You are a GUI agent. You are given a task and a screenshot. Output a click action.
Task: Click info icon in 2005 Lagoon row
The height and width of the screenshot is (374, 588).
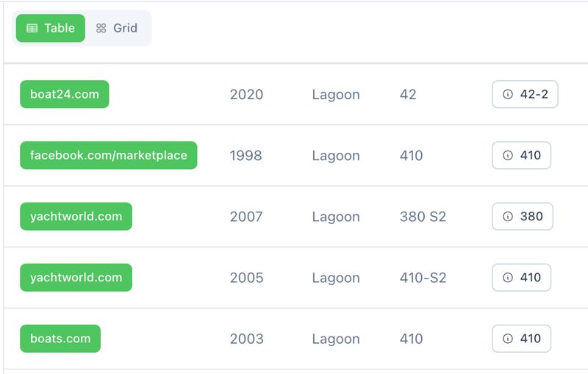point(507,277)
